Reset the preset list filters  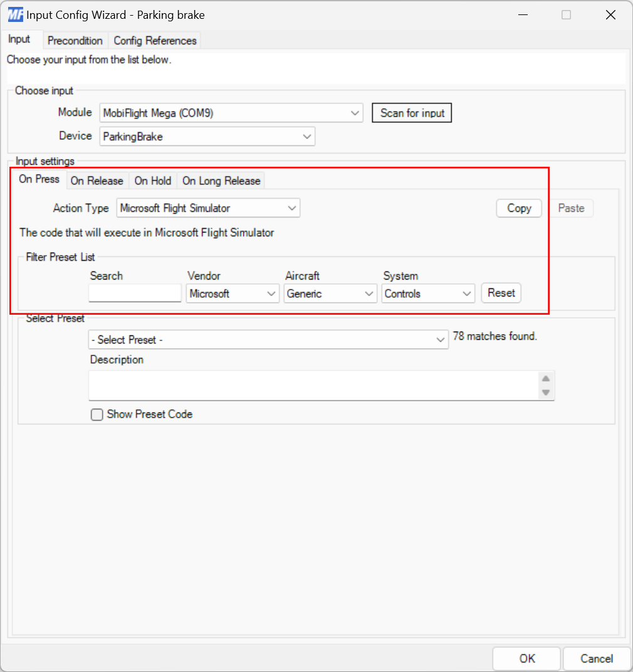501,293
